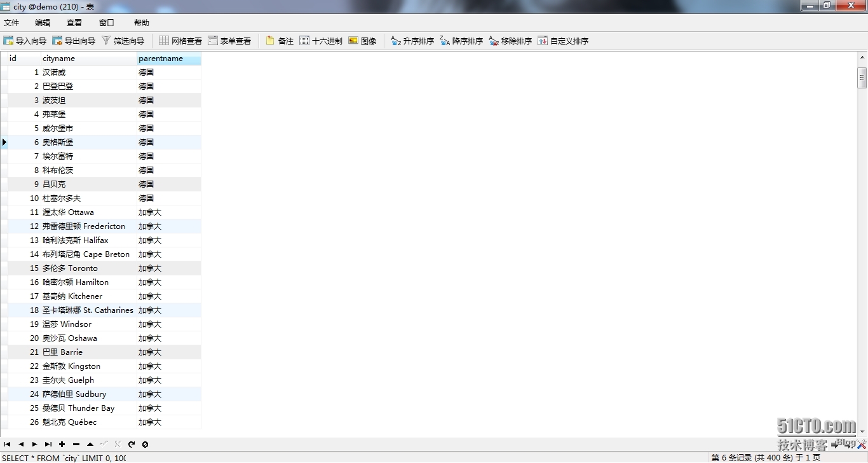Open the 导入向导 import wizard
The height and width of the screenshot is (463, 868).
[25, 41]
